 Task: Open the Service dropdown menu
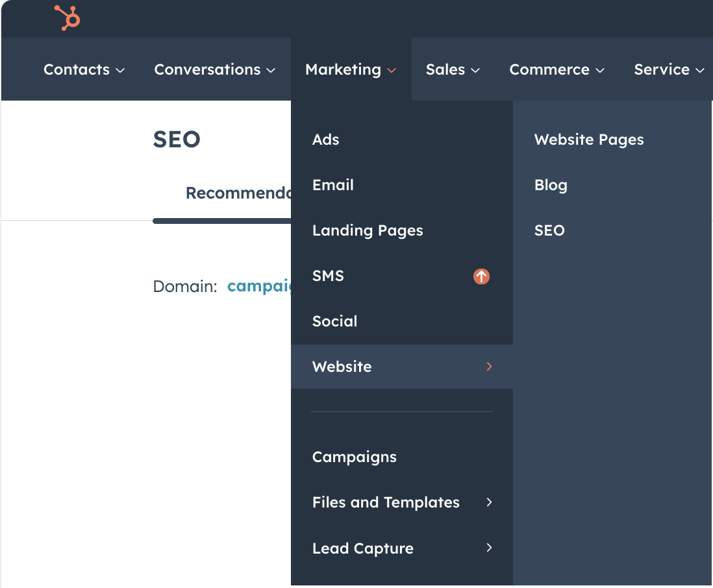[669, 69]
